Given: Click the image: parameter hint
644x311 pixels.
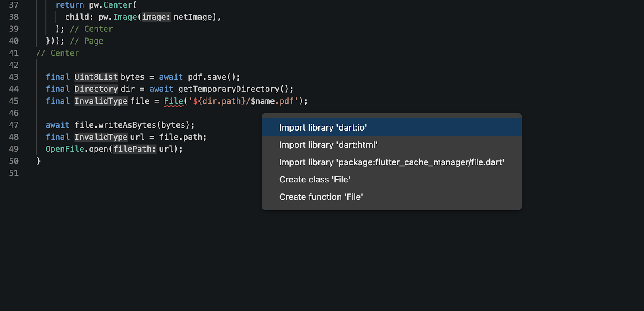Looking at the screenshot, I should (x=156, y=17).
